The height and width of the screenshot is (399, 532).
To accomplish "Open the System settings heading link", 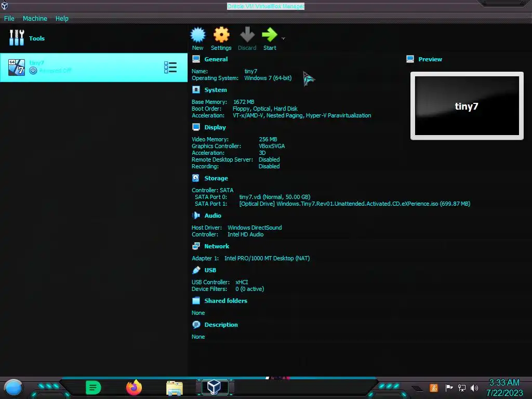I will click(x=216, y=90).
